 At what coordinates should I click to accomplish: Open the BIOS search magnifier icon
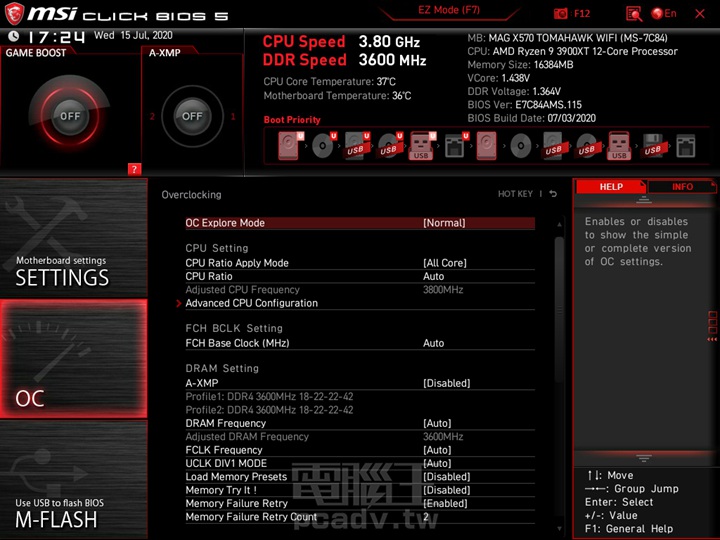(x=633, y=13)
